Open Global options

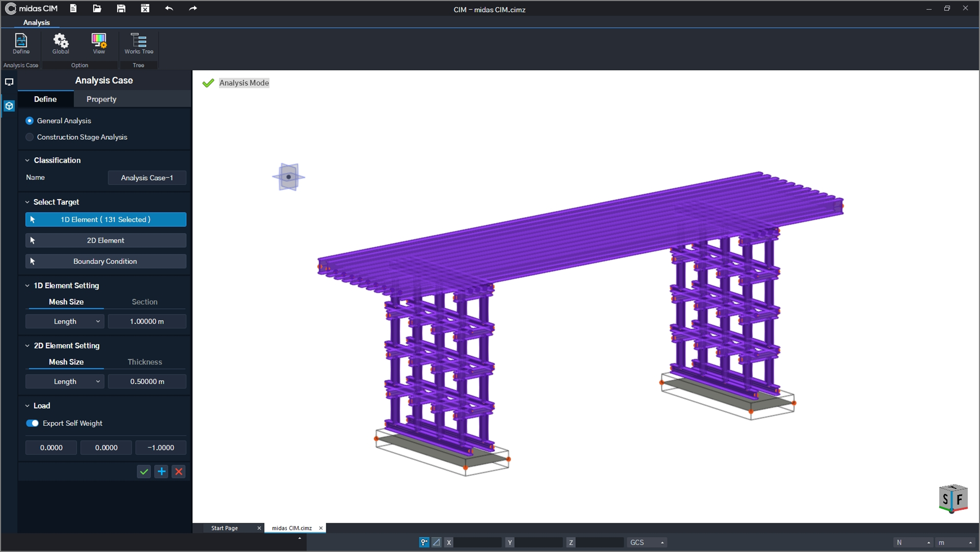pos(61,44)
